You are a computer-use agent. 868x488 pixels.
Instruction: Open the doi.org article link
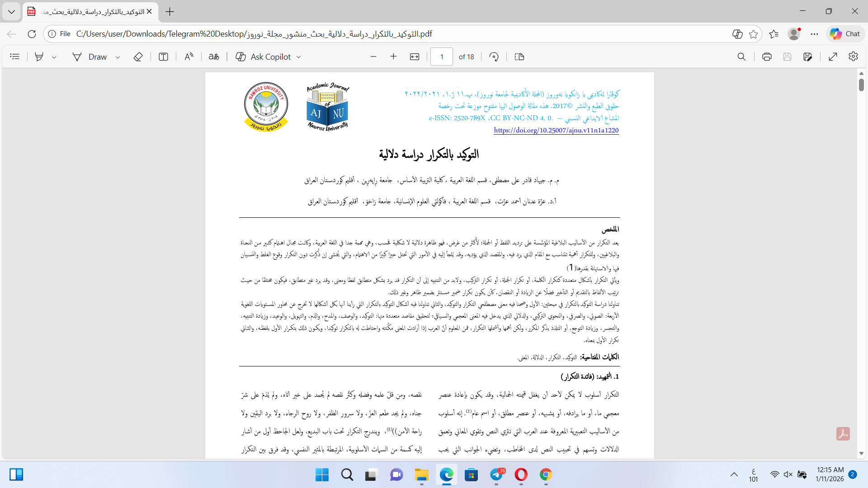pyautogui.click(x=556, y=130)
